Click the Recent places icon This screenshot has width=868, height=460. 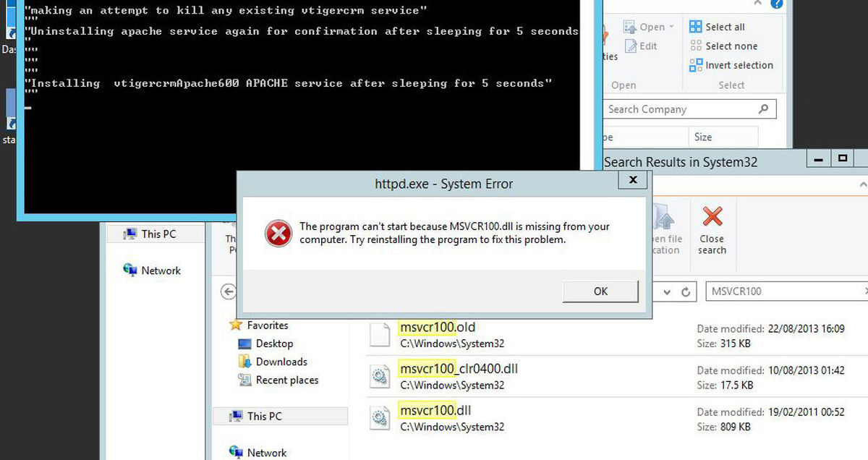click(x=244, y=380)
